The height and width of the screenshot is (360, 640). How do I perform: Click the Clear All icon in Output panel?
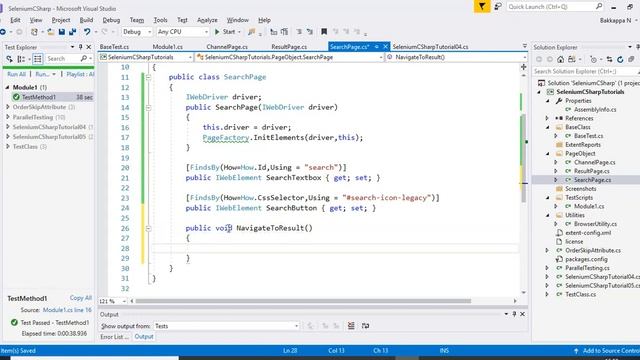(351, 326)
